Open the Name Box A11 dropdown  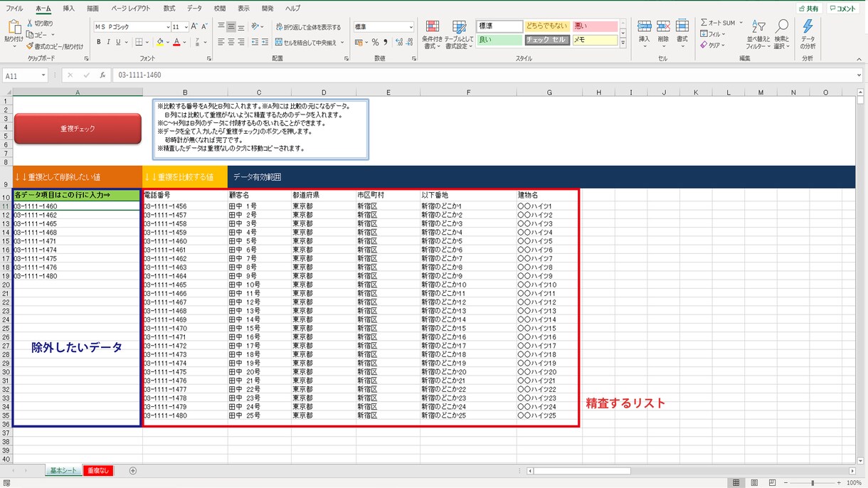[x=43, y=75]
